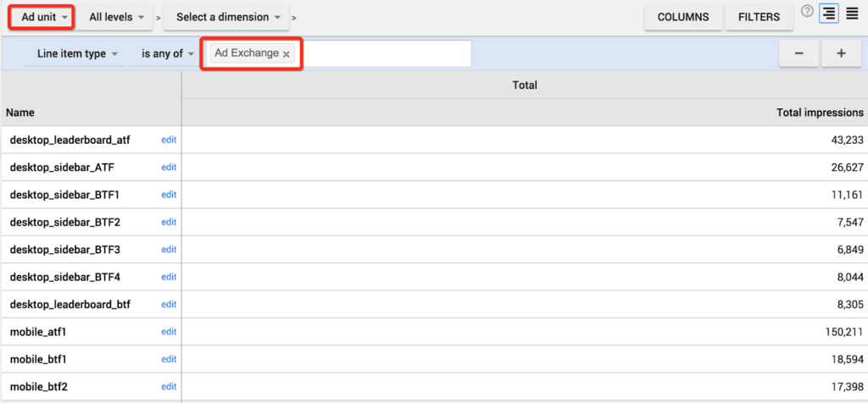Screen dimensions: 868x403
Task: Edit mobile_atf1 ad unit
Action: pos(169,332)
